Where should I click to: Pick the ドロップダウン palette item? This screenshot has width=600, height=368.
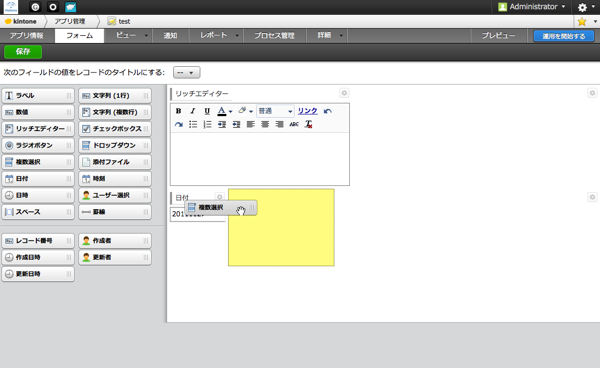tap(115, 145)
